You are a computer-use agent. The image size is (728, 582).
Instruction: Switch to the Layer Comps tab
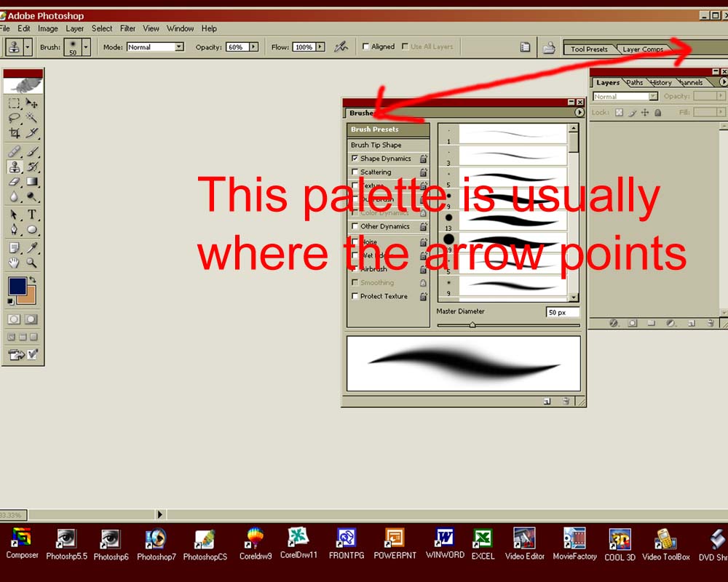coord(642,49)
